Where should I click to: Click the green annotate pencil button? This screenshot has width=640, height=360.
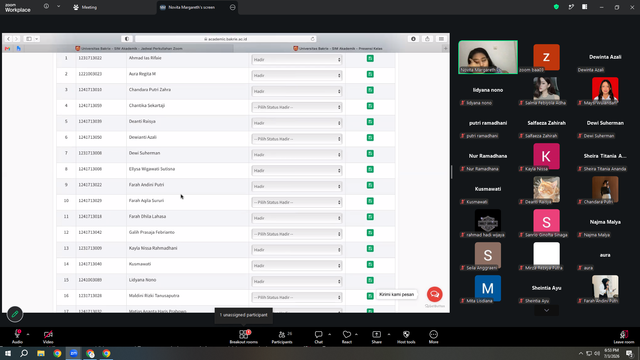[15, 314]
